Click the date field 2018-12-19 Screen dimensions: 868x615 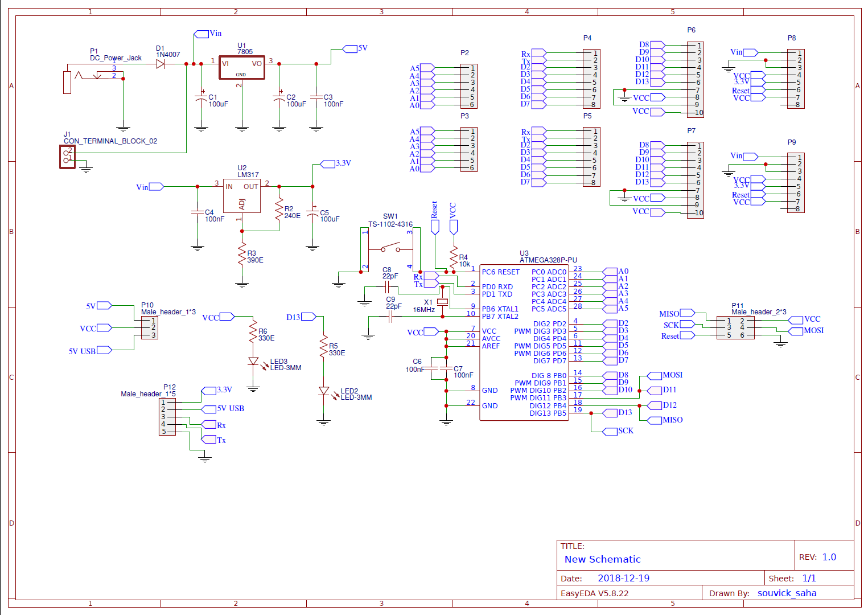click(x=623, y=578)
